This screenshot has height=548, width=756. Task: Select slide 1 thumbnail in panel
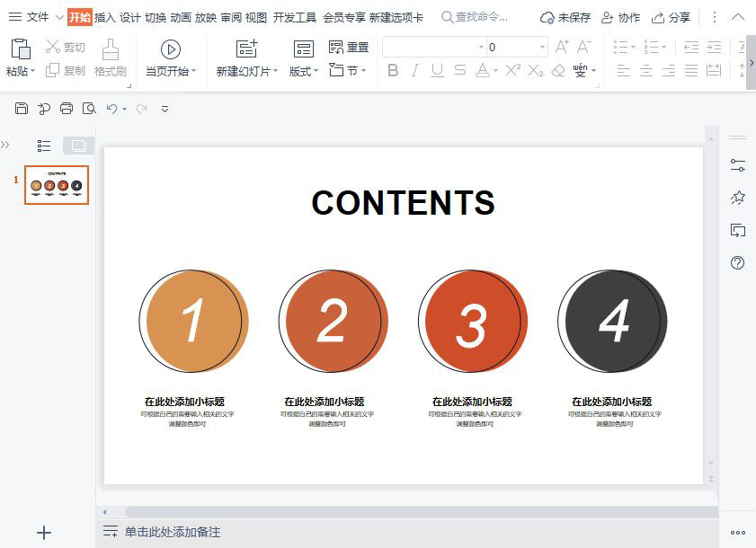coord(57,185)
